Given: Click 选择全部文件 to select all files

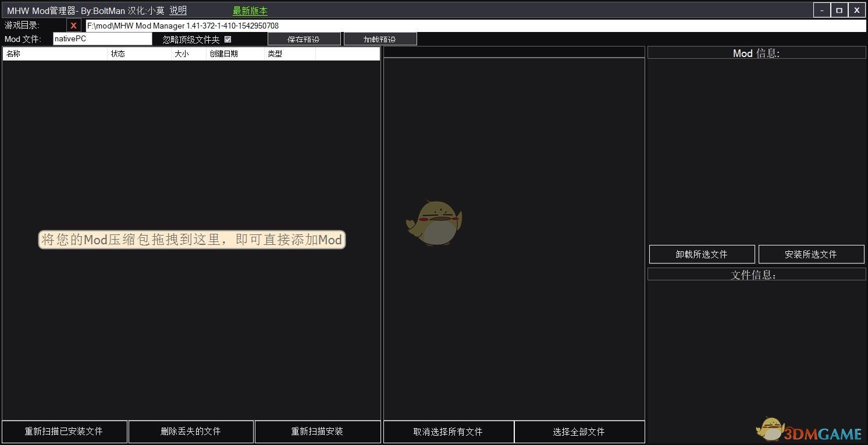Looking at the screenshot, I should pyautogui.click(x=579, y=432).
